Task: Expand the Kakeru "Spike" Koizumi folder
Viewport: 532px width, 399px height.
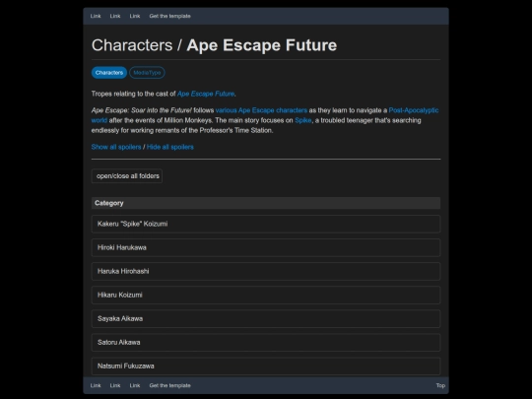Action: pos(266,224)
